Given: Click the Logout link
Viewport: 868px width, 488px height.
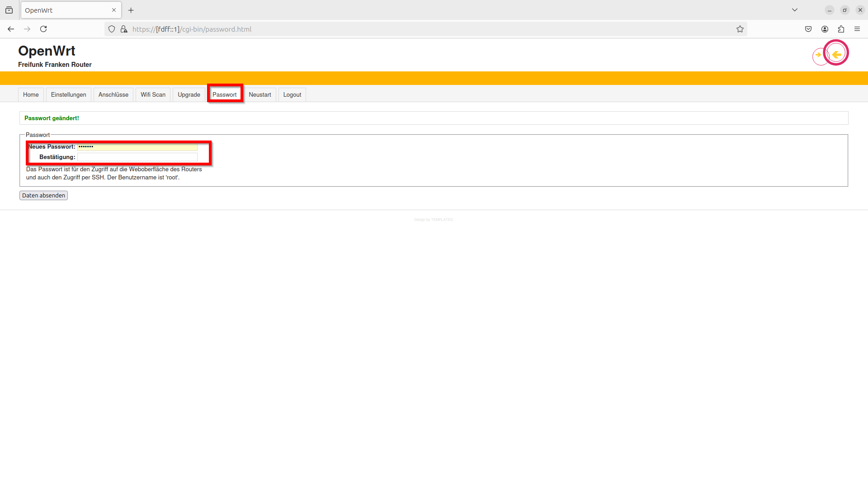Looking at the screenshot, I should [x=292, y=94].
